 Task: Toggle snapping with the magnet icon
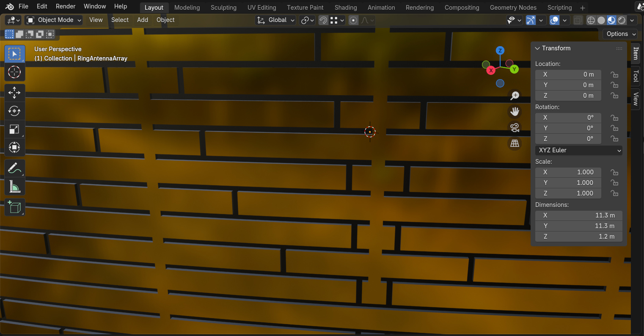pyautogui.click(x=323, y=20)
